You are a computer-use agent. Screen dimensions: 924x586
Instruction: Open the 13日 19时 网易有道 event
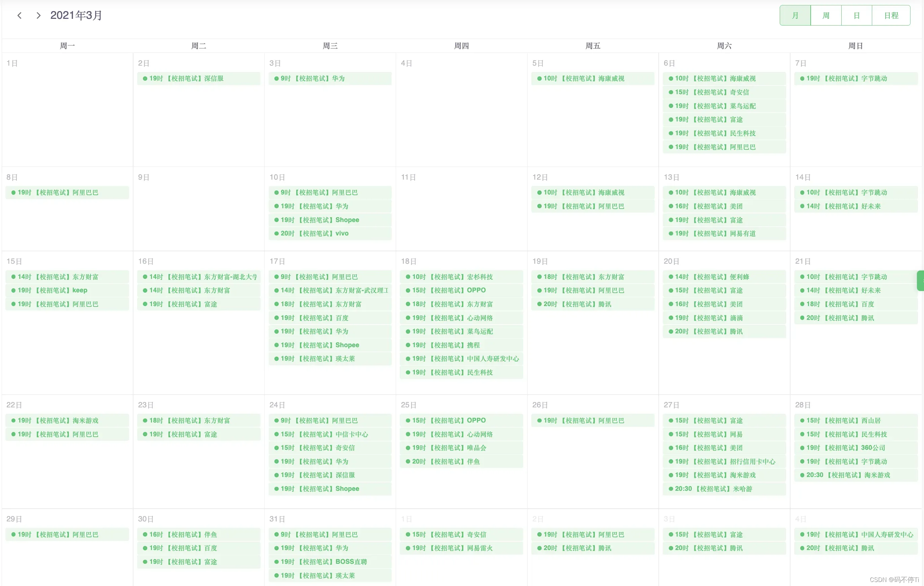coord(724,233)
